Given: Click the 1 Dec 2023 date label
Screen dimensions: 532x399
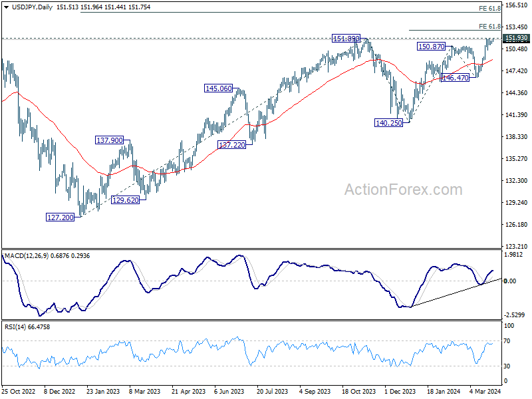Looking at the screenshot, I should tap(400, 391).
